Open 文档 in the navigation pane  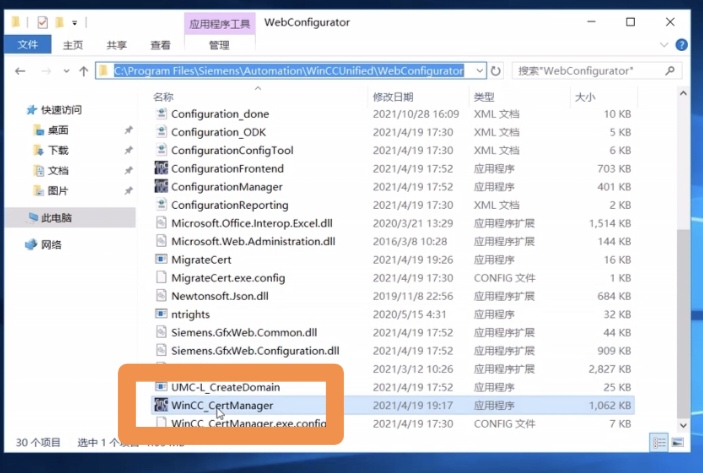(x=58, y=170)
